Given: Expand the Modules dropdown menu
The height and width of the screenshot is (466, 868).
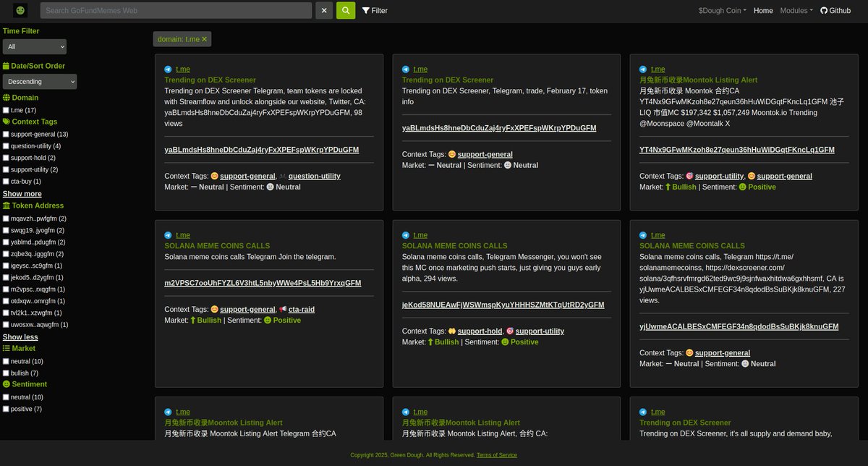Looking at the screenshot, I should (795, 10).
